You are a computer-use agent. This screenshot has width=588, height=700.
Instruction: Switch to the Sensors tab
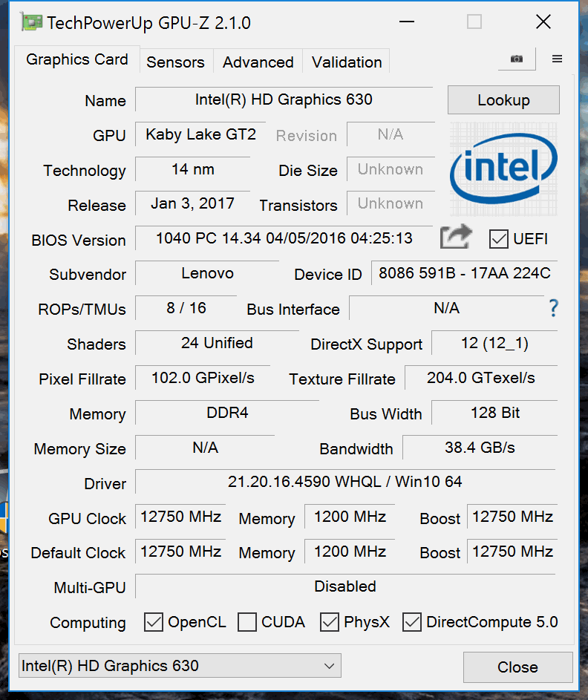click(175, 62)
